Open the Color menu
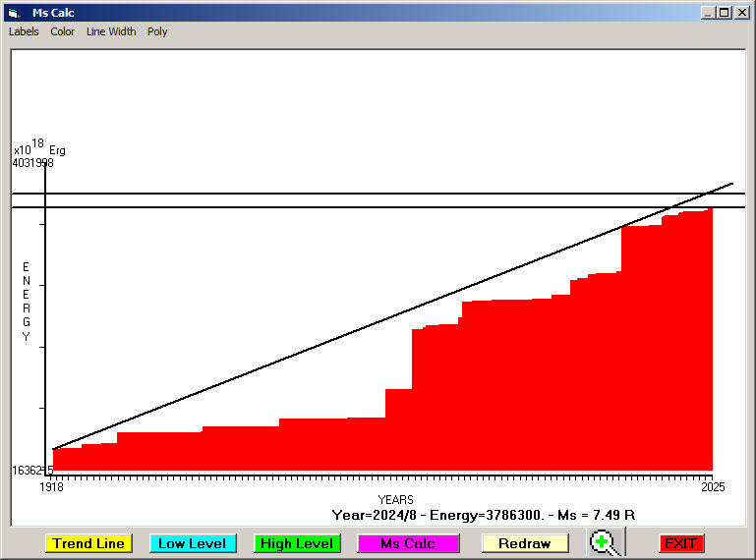This screenshot has width=756, height=560. click(63, 31)
